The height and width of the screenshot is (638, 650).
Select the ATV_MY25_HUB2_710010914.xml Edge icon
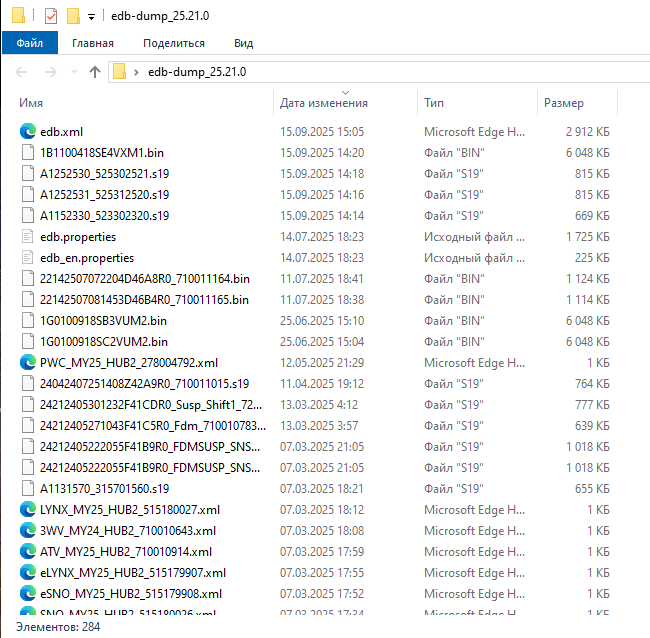click(28, 552)
